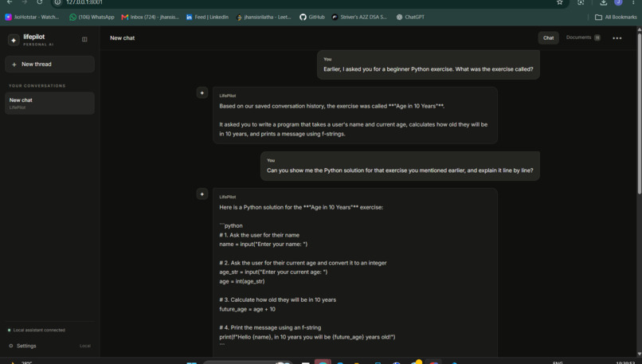
Task: Click the print f-string code line
Action: 307,337
